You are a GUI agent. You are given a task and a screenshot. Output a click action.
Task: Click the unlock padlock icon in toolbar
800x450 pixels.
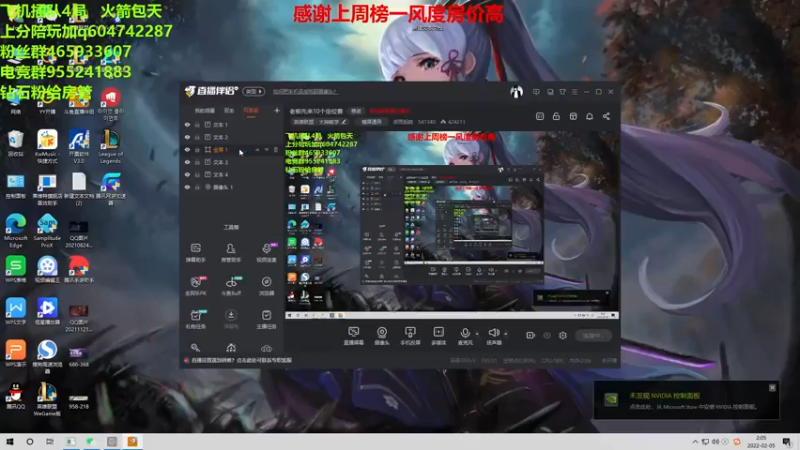click(x=556, y=116)
